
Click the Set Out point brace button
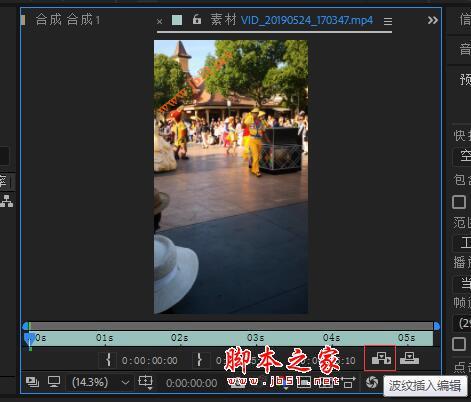[x=199, y=360]
